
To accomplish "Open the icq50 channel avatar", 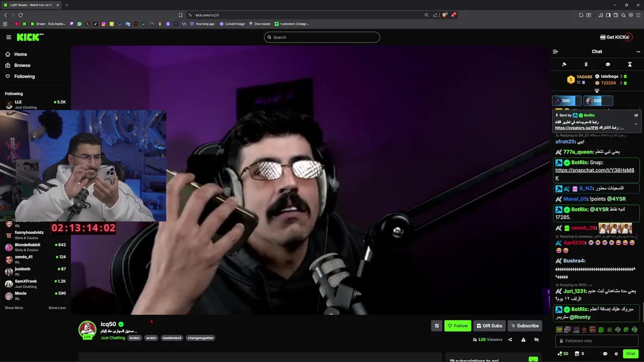I will [x=87, y=329].
